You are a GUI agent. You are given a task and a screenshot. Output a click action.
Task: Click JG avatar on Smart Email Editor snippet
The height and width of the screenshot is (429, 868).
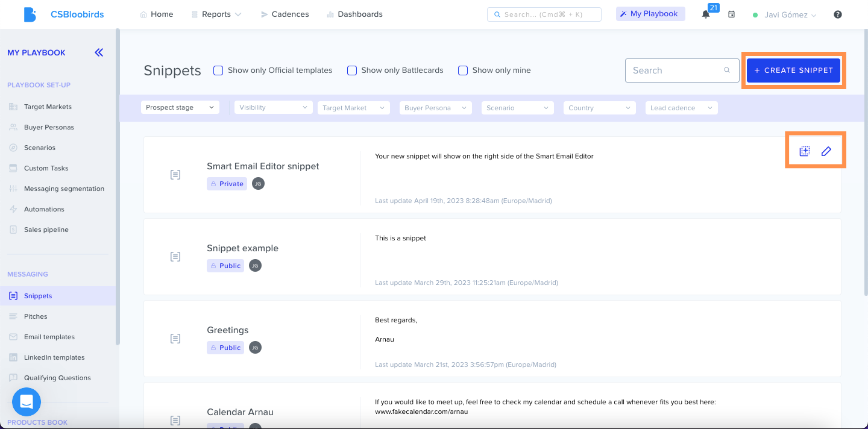(x=258, y=184)
